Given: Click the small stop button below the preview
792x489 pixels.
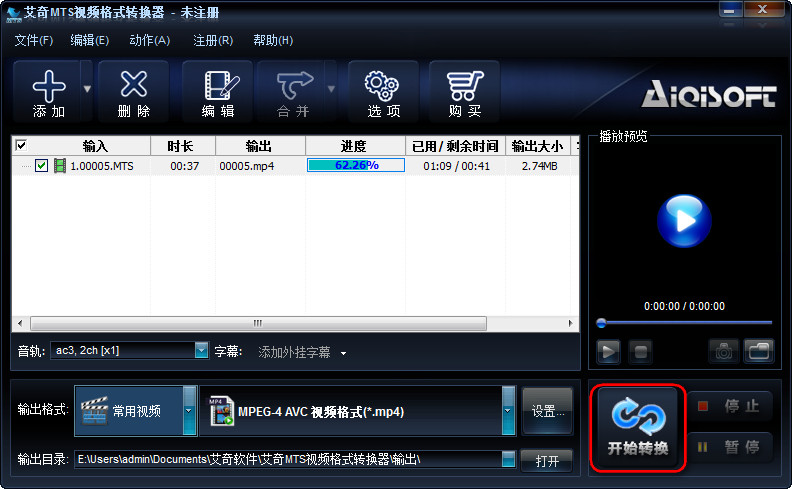Looking at the screenshot, I should tap(640, 351).
